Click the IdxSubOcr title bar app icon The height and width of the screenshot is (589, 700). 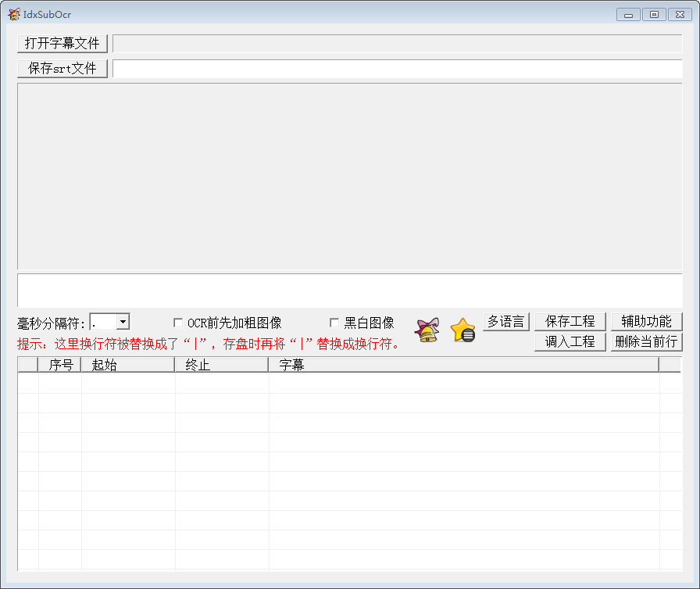point(14,14)
